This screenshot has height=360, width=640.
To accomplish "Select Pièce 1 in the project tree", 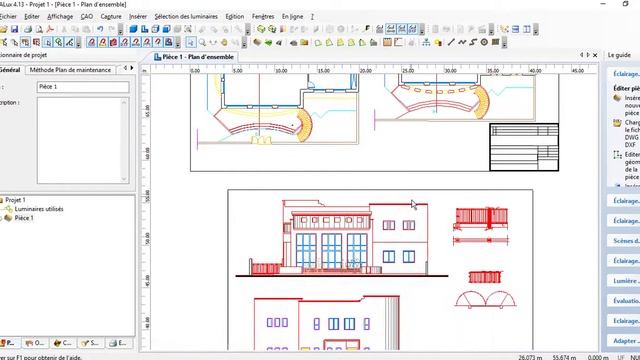I will tap(24, 218).
